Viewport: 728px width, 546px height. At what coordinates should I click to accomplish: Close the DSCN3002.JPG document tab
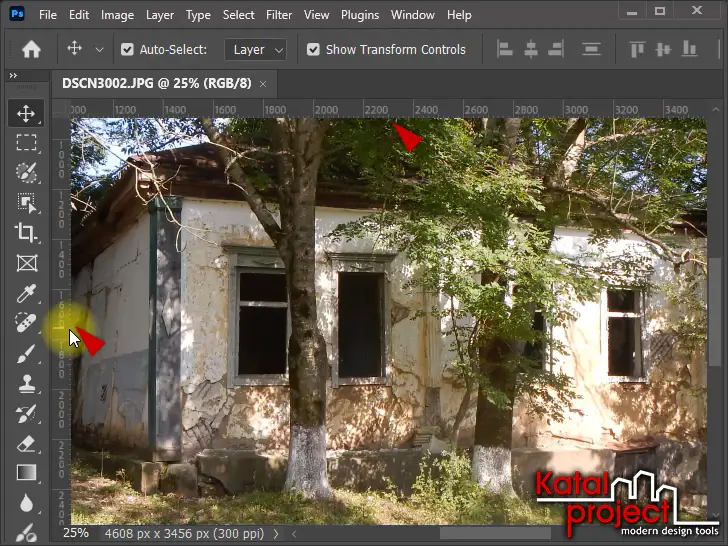pyautogui.click(x=263, y=84)
